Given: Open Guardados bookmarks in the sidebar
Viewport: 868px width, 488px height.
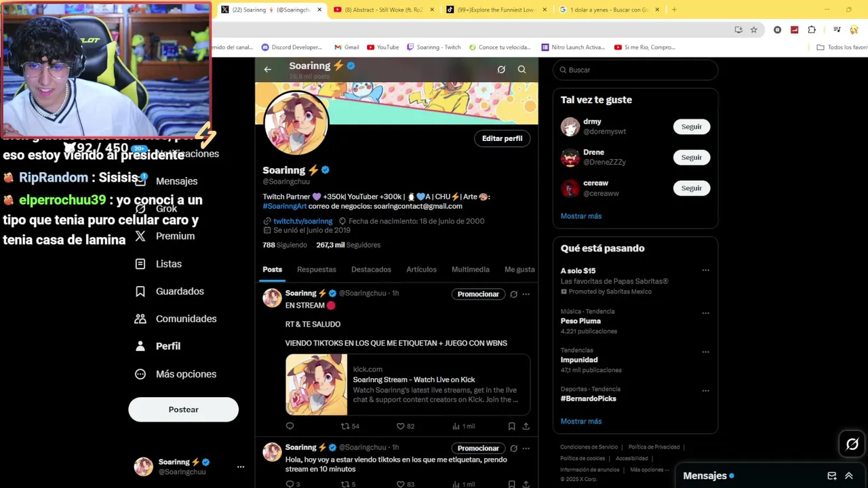Looking at the screenshot, I should tap(170, 291).
